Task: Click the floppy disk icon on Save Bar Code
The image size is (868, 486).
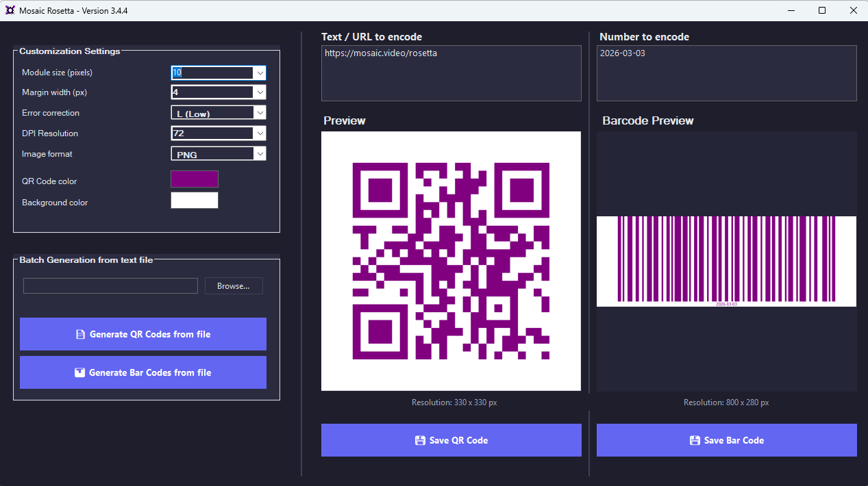Action: pos(695,441)
